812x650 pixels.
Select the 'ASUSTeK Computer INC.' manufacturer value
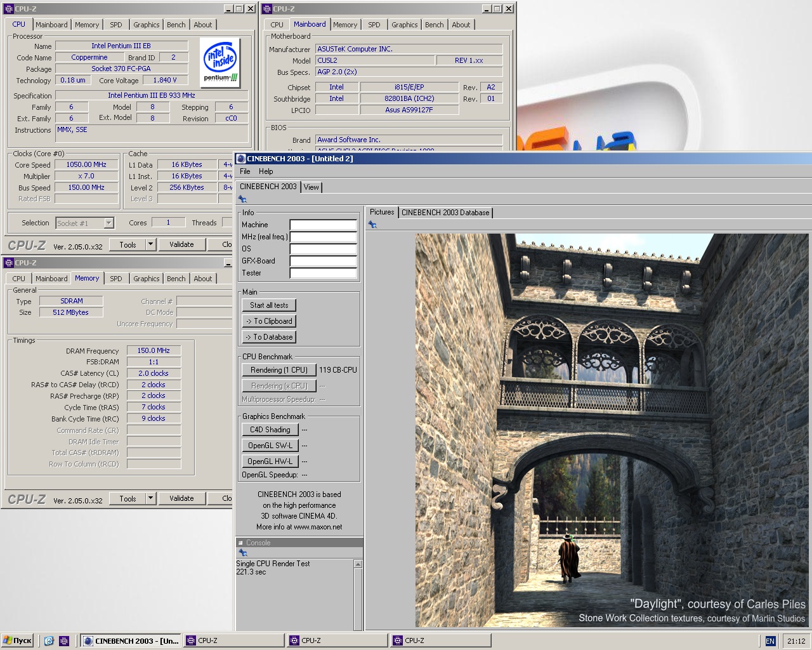click(409, 49)
